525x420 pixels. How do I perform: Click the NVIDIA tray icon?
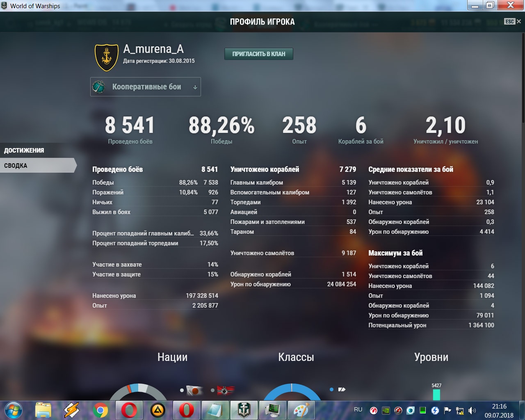pyautogui.click(x=386, y=410)
